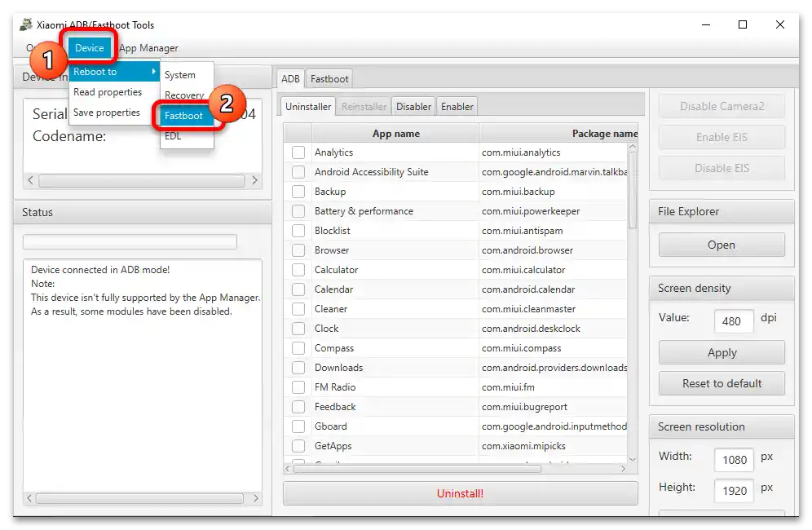The width and height of the screenshot is (812, 530).
Task: Check the Compass app checkbox
Action: (x=298, y=348)
